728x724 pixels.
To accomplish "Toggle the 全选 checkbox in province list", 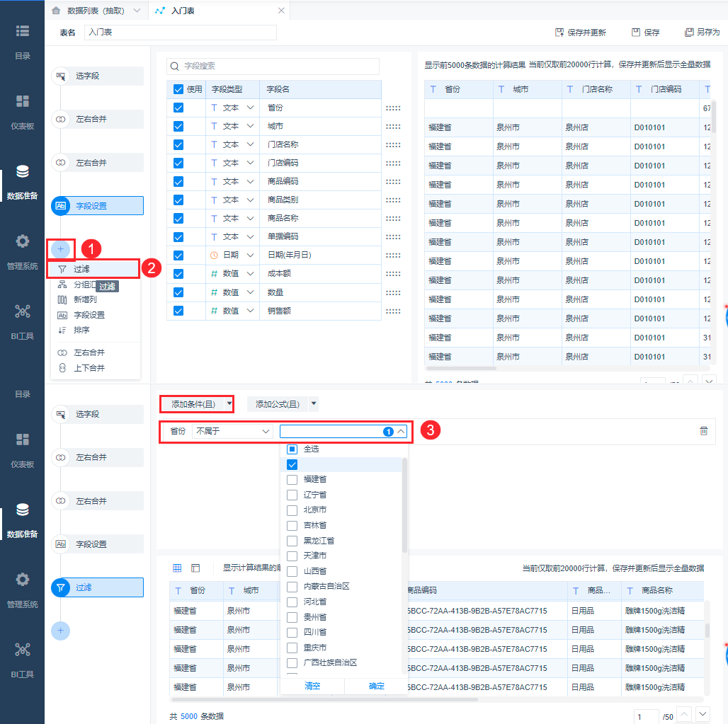I will (x=292, y=449).
